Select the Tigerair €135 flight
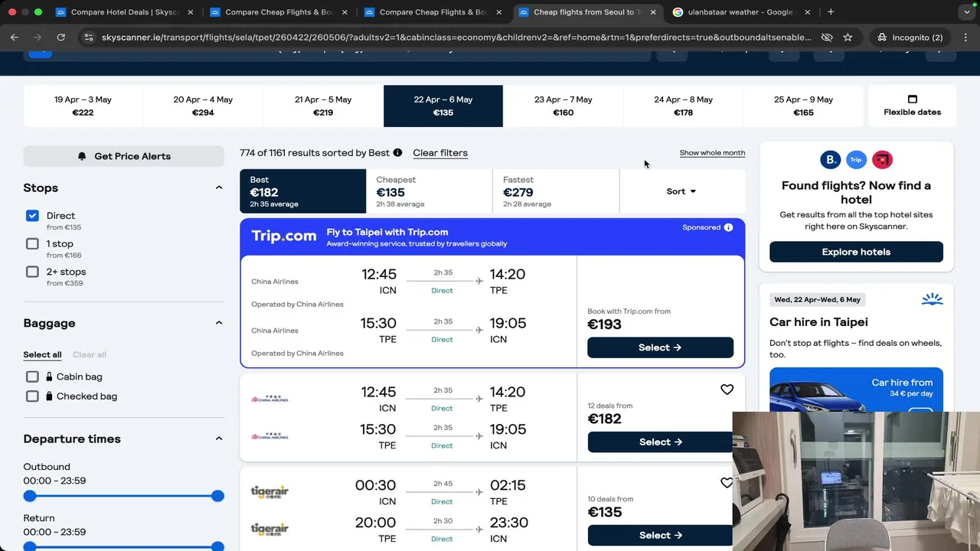The width and height of the screenshot is (980, 551). point(660,536)
